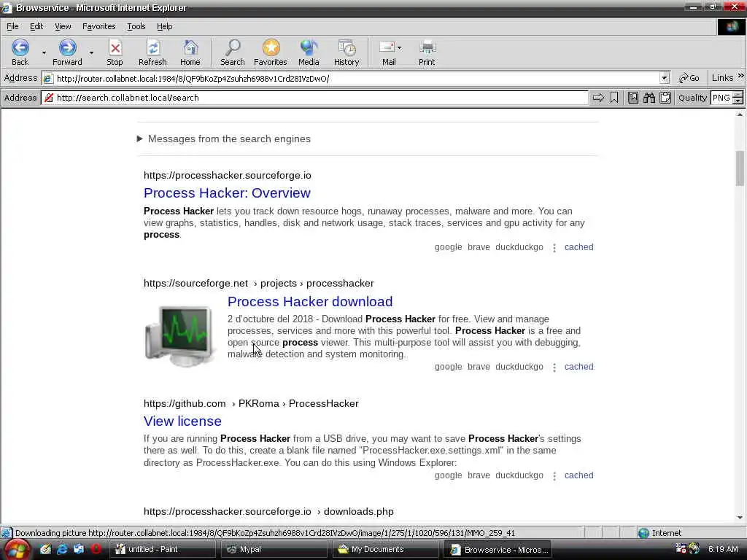This screenshot has width=747, height=560.
Task: Click the Go button beside the address bar
Action: click(x=689, y=78)
